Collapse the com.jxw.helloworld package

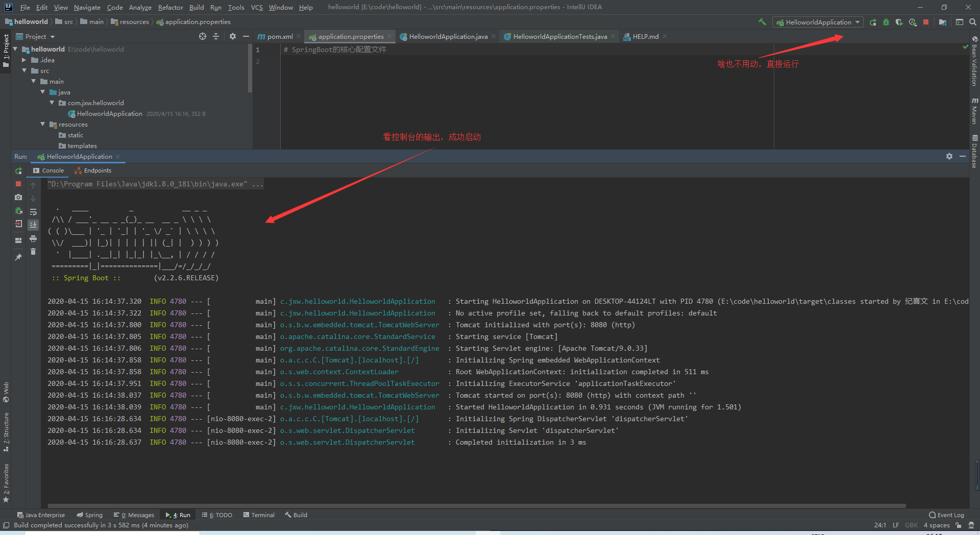tap(52, 103)
